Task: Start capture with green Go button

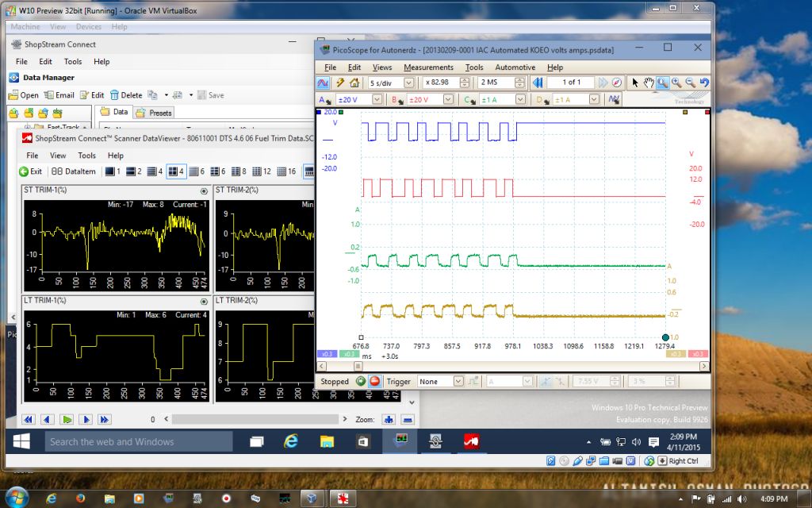Action: 361,381
